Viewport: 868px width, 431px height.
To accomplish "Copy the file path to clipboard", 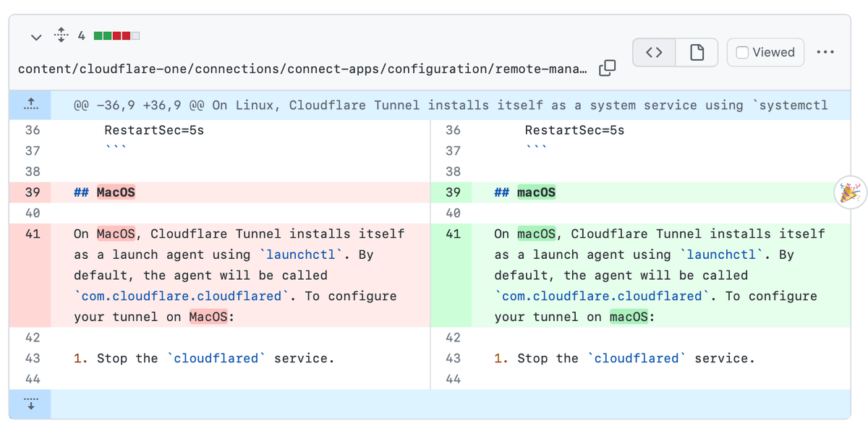I will 608,68.
